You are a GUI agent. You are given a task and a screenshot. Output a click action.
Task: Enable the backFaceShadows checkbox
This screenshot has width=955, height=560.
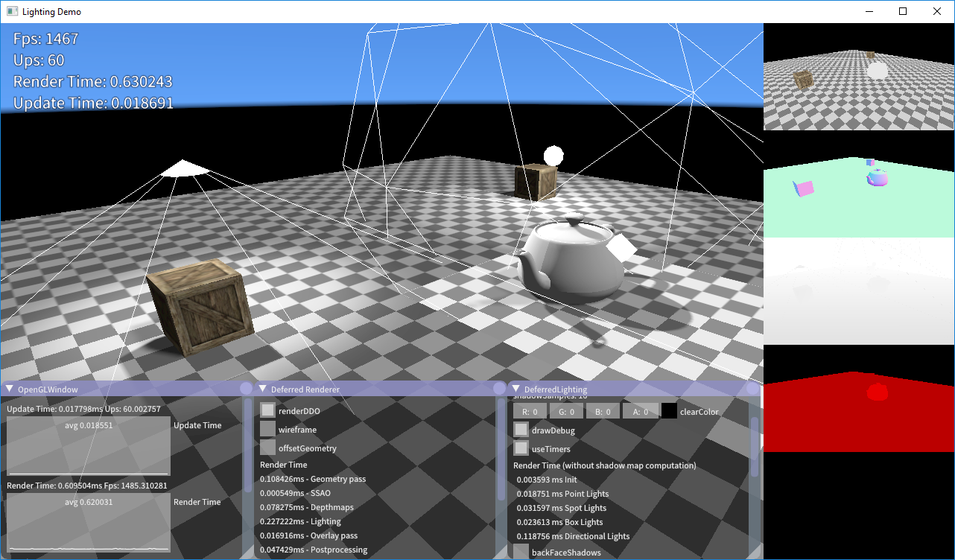click(x=521, y=552)
